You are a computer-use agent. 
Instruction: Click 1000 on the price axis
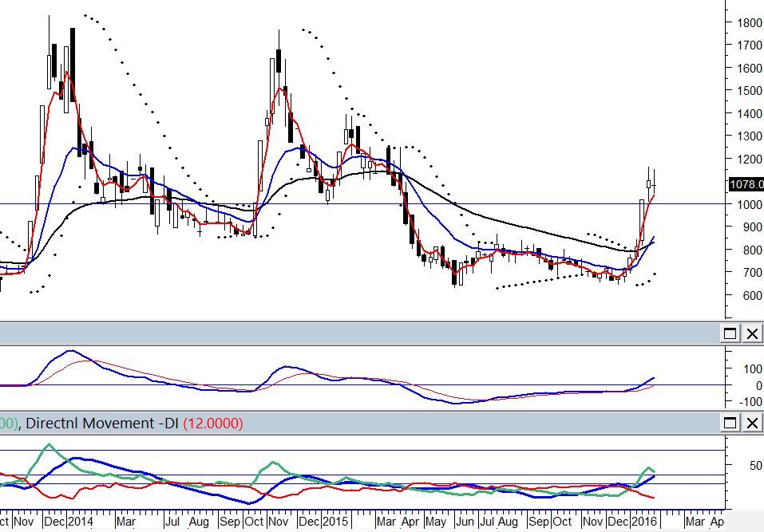[x=750, y=204]
